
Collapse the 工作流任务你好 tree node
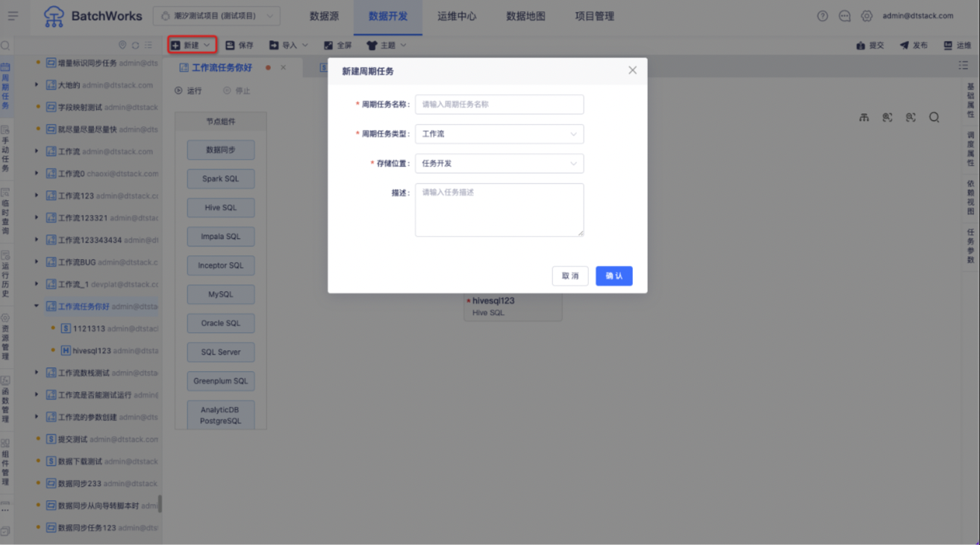pos(37,306)
